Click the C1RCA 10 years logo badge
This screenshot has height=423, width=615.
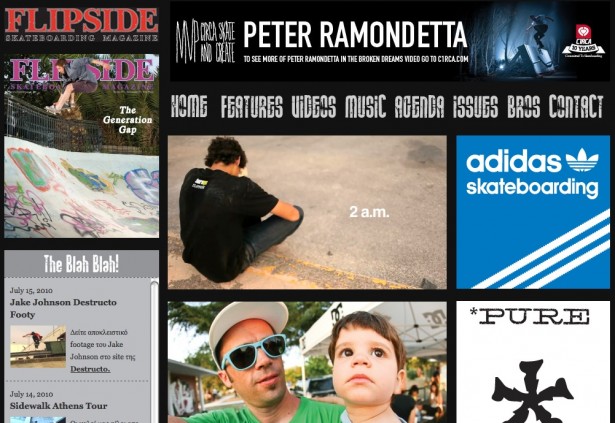(583, 41)
